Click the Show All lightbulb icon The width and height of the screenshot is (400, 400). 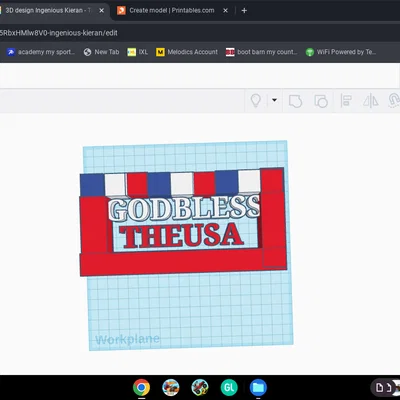255,100
